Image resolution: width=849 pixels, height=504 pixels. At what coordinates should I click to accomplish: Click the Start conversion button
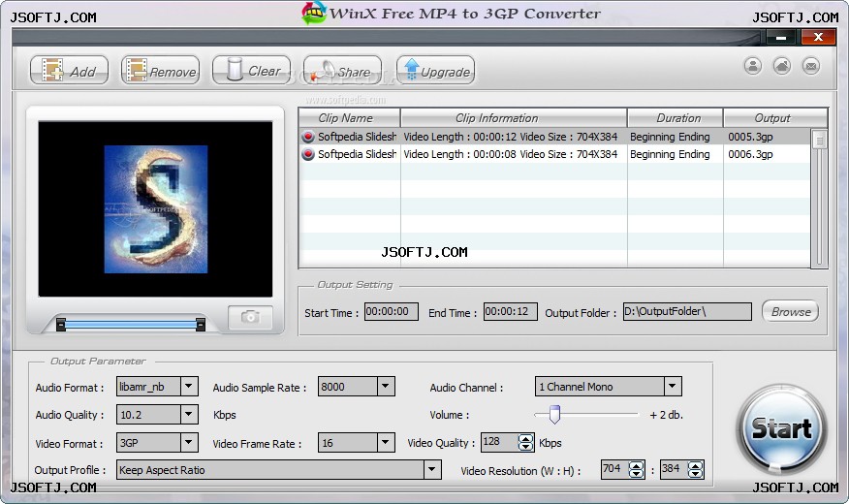781,428
